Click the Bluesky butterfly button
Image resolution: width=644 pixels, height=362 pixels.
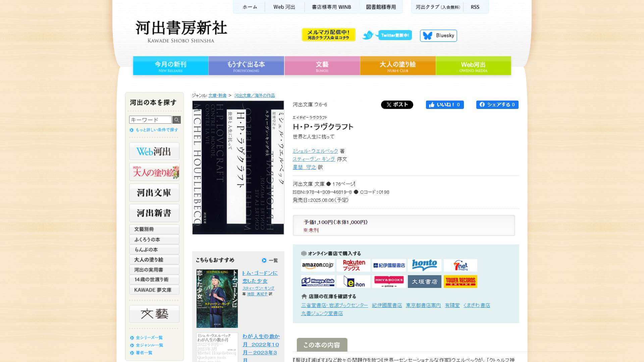438,36
